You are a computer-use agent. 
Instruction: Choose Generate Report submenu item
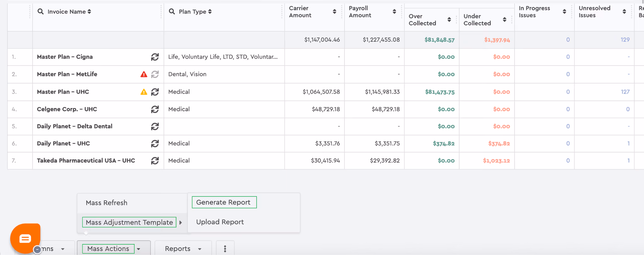[224, 202]
